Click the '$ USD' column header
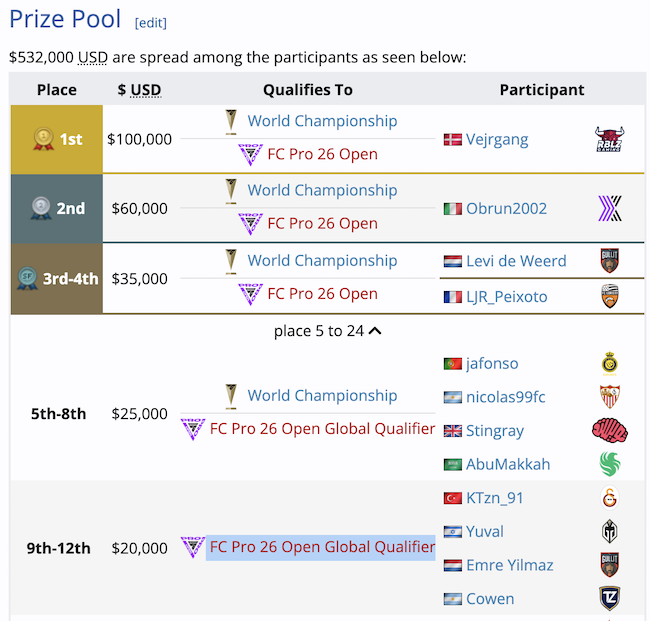Screen dimensions: 650x621 pyautogui.click(x=139, y=90)
